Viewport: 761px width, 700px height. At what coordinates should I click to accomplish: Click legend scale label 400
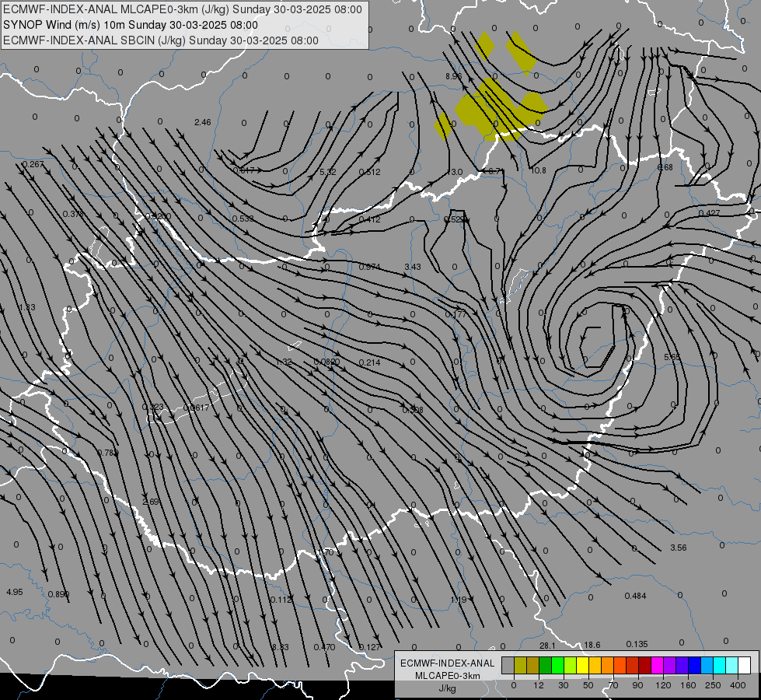[x=738, y=685]
